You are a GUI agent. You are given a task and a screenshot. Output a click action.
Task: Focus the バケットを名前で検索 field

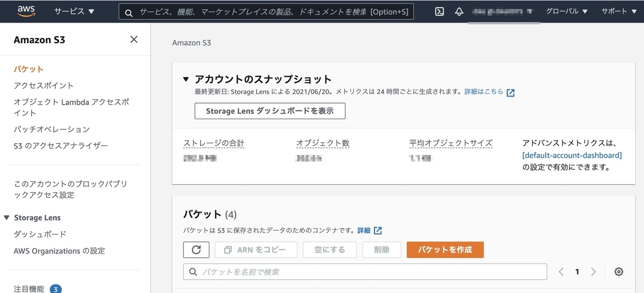tap(365, 272)
